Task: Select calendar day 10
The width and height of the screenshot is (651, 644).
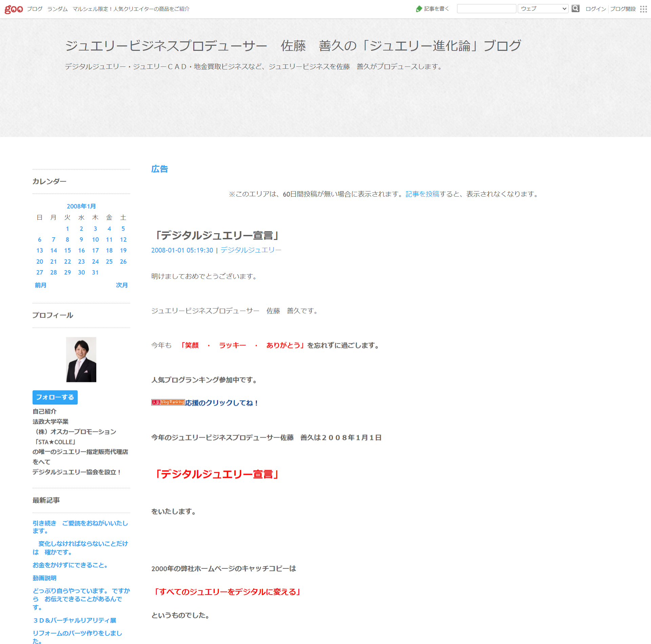Action: pyautogui.click(x=95, y=240)
